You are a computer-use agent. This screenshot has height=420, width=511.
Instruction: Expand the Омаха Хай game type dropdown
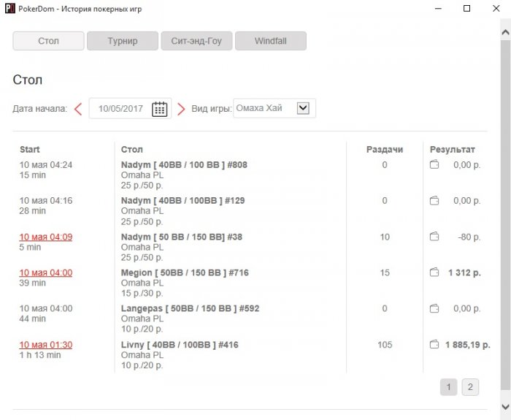coord(303,108)
